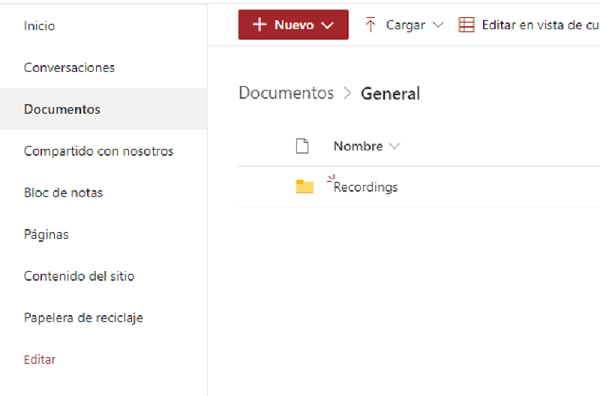Click the grid view edit icon

466,25
